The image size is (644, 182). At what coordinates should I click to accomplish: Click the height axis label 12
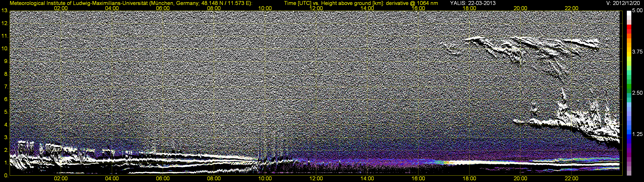pyautogui.click(x=5, y=23)
